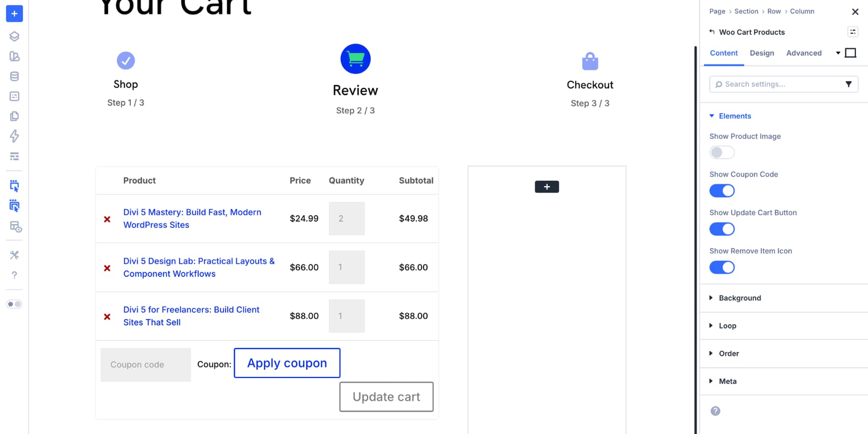Click the $49.98 subtotal value
This screenshot has width=868, height=434.
[413, 218]
